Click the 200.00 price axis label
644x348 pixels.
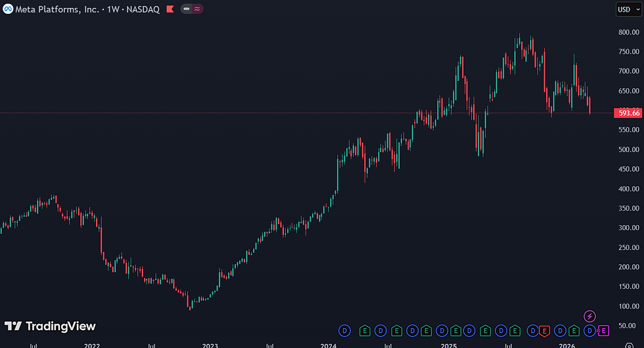point(629,267)
